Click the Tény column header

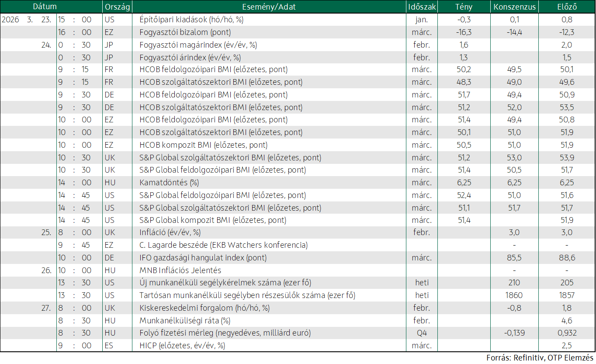(464, 7)
